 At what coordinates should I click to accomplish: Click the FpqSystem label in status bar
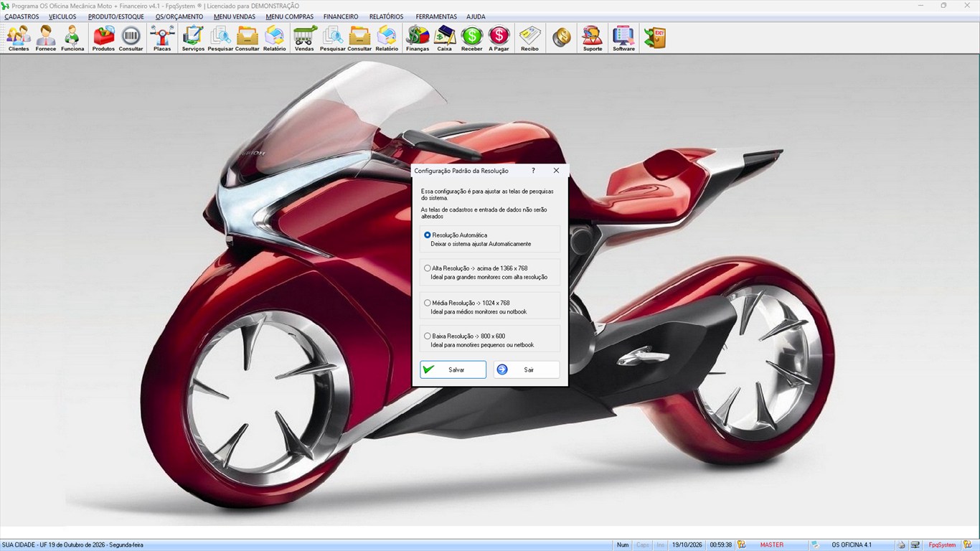tap(943, 545)
